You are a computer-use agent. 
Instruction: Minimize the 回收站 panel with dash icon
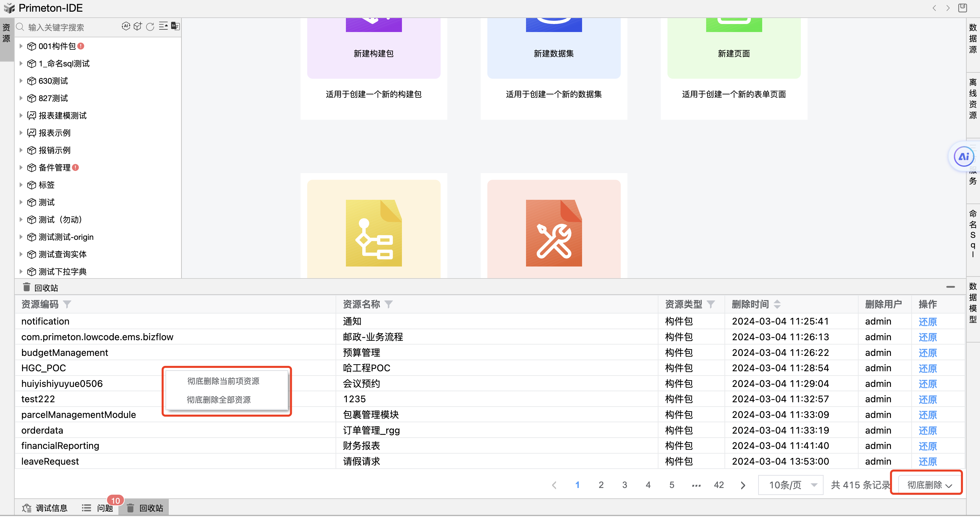point(950,287)
